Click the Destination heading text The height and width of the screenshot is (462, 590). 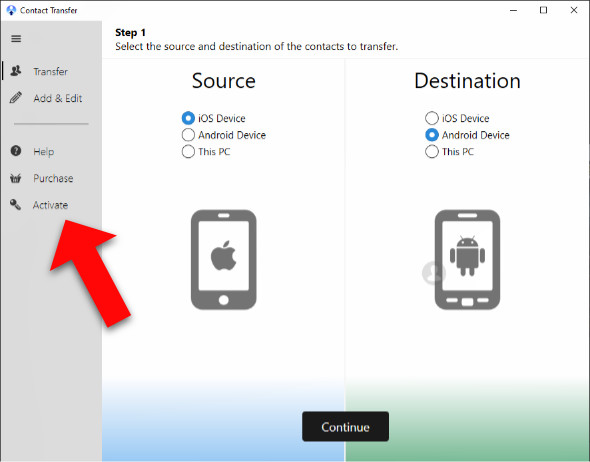click(x=467, y=81)
